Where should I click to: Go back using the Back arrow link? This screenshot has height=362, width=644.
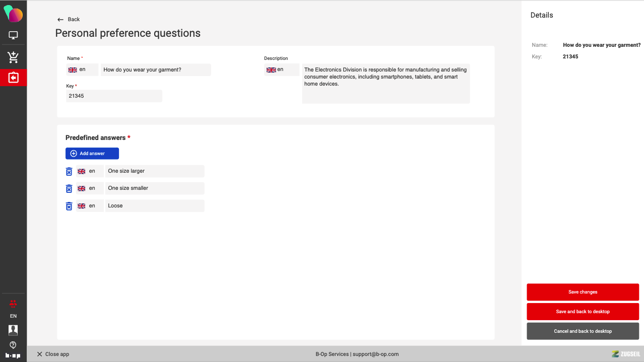coord(69,19)
